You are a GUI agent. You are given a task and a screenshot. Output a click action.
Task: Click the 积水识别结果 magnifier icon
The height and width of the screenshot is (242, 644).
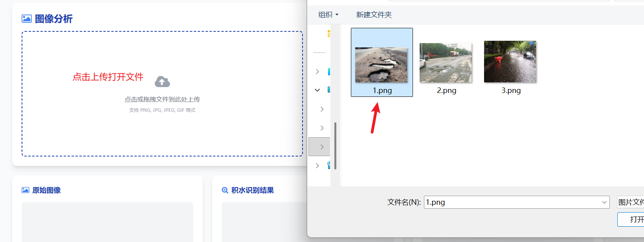pyautogui.click(x=225, y=190)
